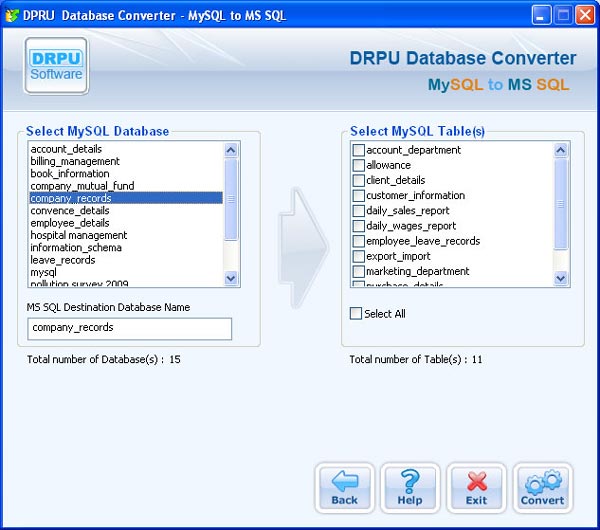Click the table list scroll down arrow
The image size is (600, 530).
click(x=561, y=278)
